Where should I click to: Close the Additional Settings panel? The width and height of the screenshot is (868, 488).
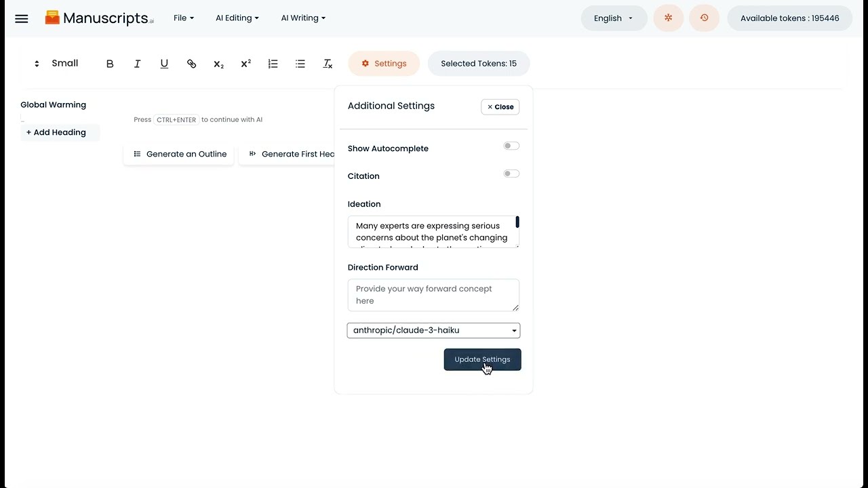(500, 106)
